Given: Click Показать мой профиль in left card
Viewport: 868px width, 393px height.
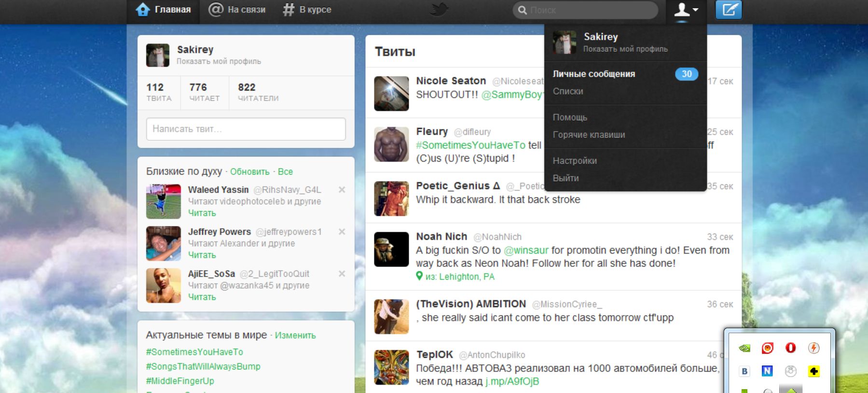Looking at the screenshot, I should (x=219, y=61).
